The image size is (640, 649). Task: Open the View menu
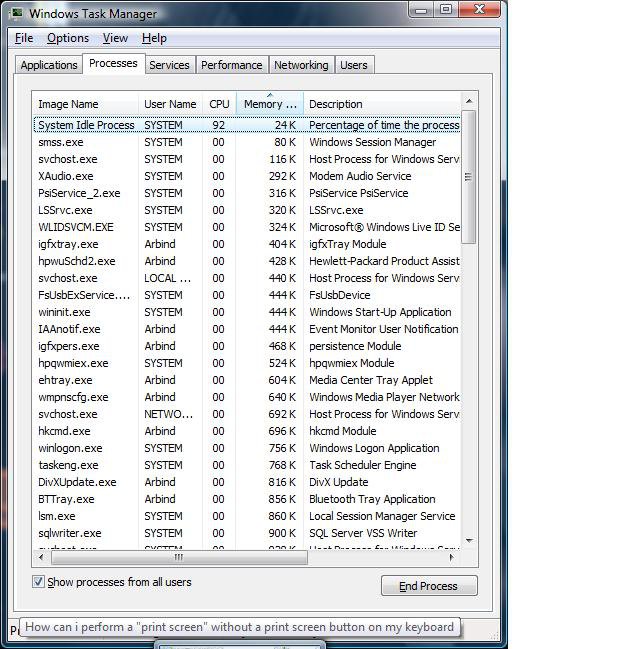click(x=115, y=38)
